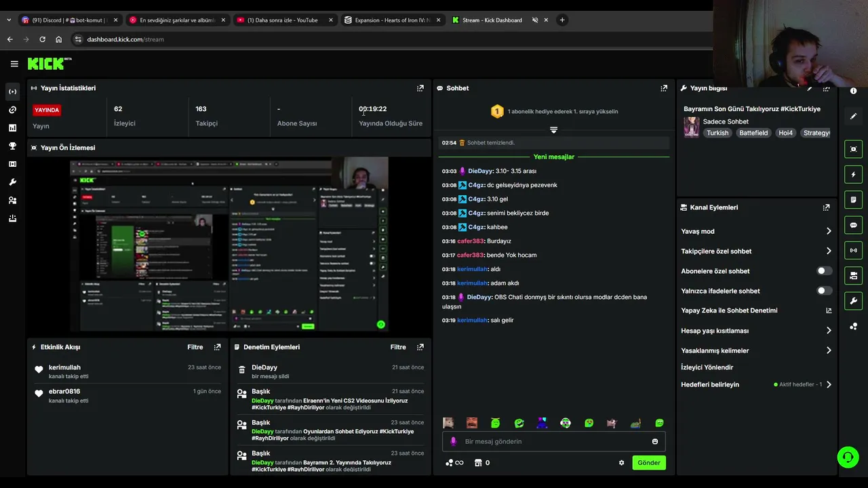Viewport: 868px width, 488px height.
Task: Click the browser home button
Action: 58,39
